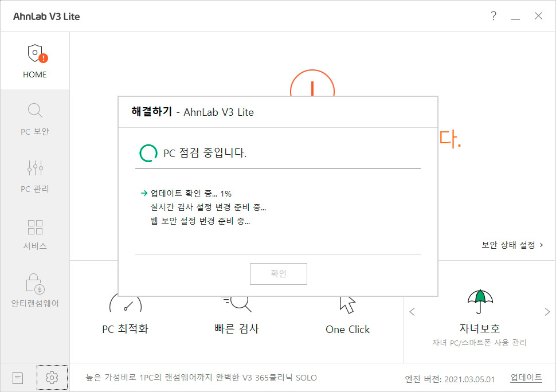Open settings gear icon
This screenshot has height=392, width=556.
52,378
